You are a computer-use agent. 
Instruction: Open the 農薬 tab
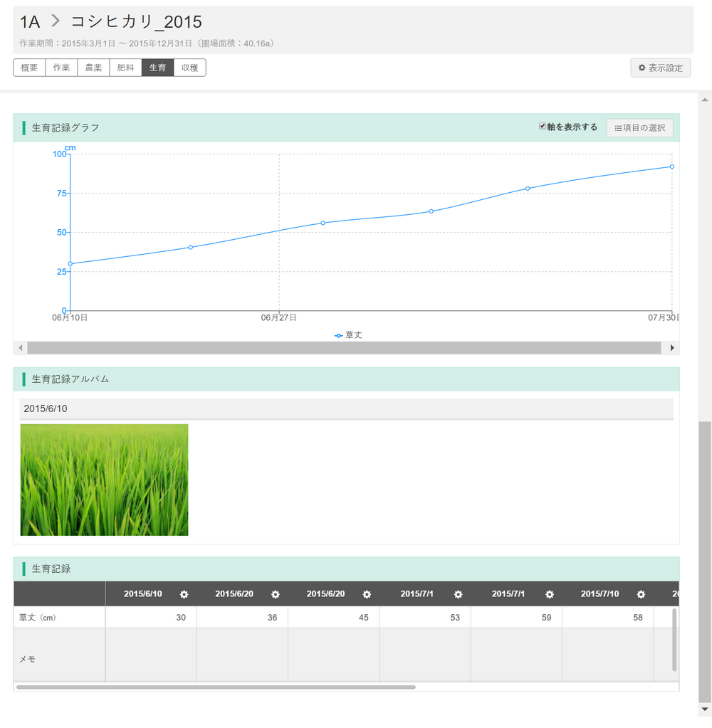click(93, 68)
